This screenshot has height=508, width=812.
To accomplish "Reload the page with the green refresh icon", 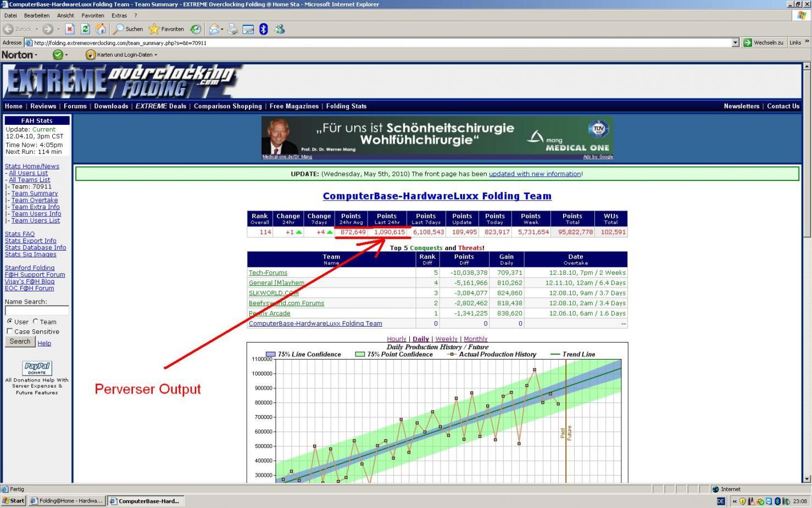I will click(85, 29).
